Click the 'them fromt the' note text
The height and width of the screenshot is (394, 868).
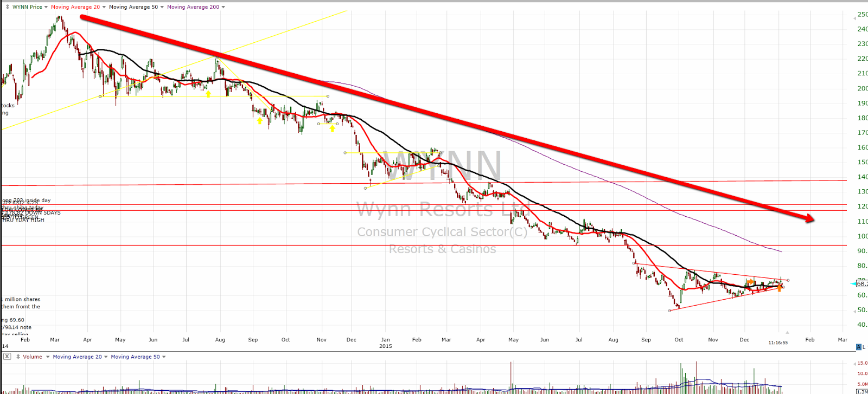coord(21,307)
